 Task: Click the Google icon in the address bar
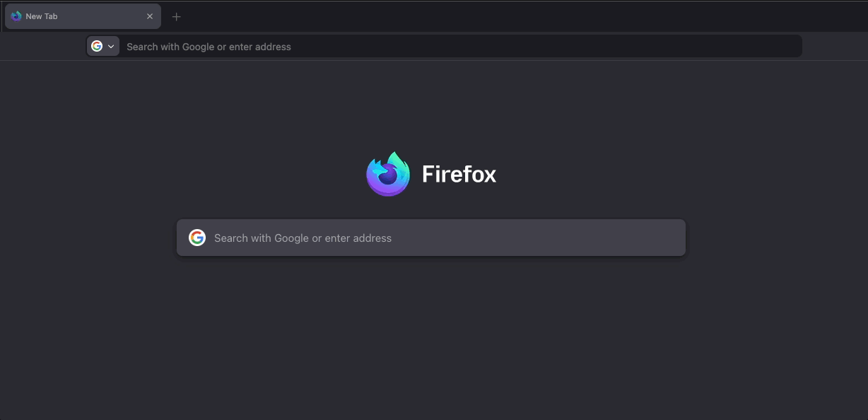[97, 46]
